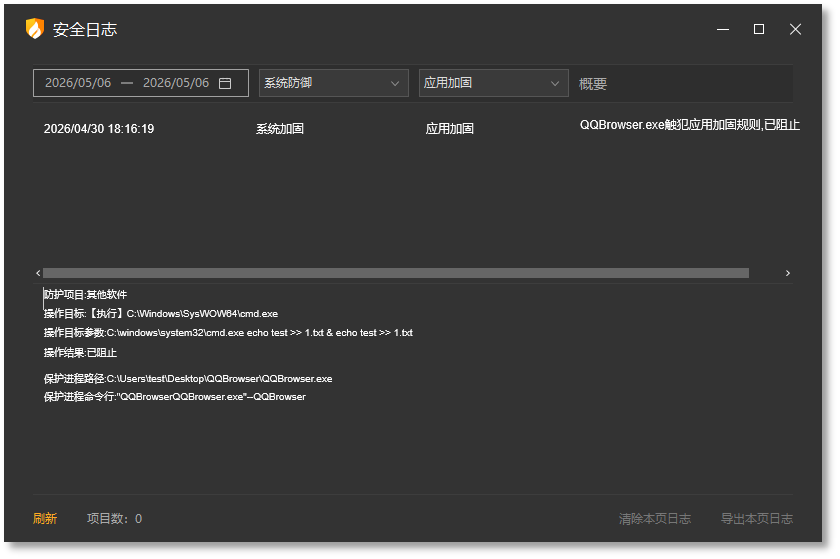Click end date 2026/05/06 in range field
The width and height of the screenshot is (840, 559).
(176, 83)
